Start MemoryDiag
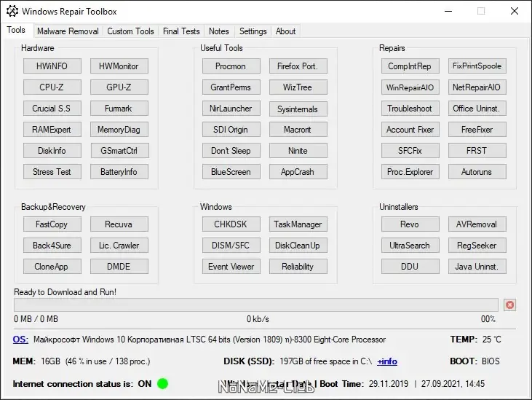 click(119, 130)
